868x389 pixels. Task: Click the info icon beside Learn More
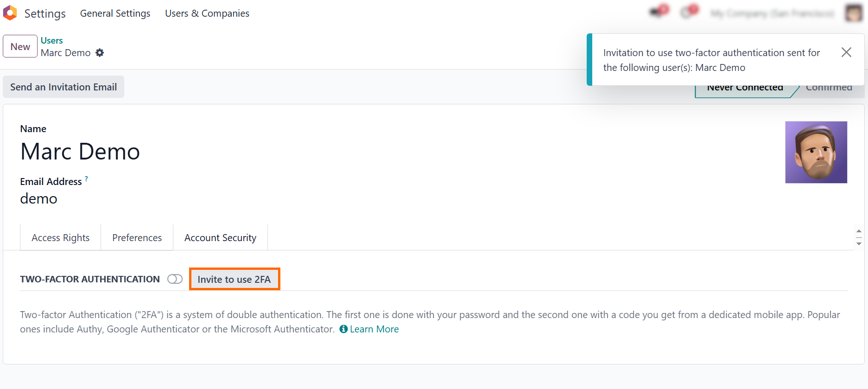coord(343,329)
